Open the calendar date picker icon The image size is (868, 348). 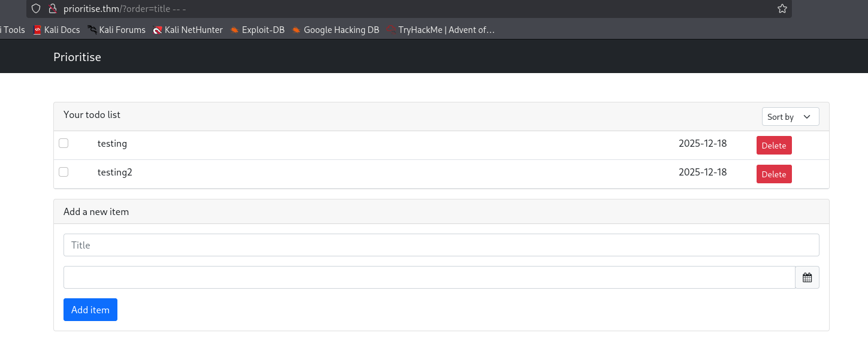pyautogui.click(x=807, y=277)
